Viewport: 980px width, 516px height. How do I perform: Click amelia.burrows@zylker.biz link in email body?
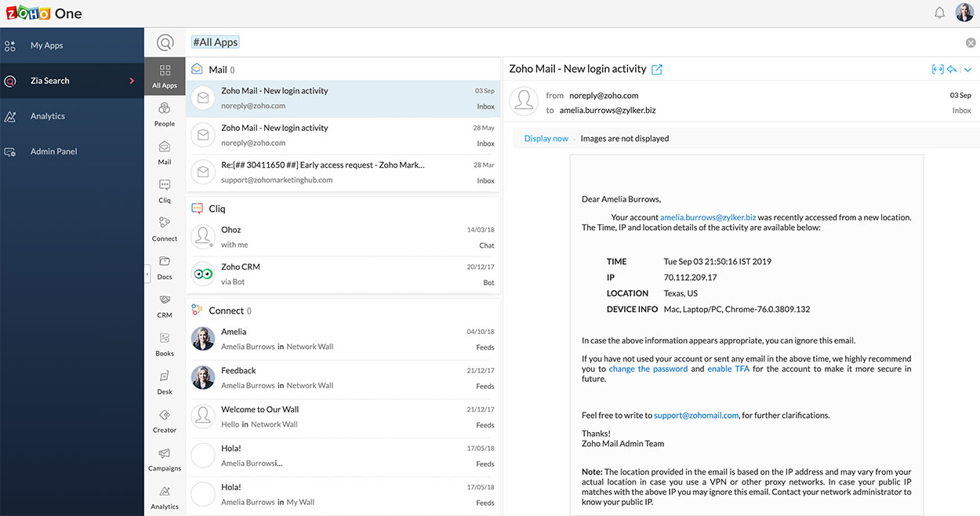click(x=708, y=217)
